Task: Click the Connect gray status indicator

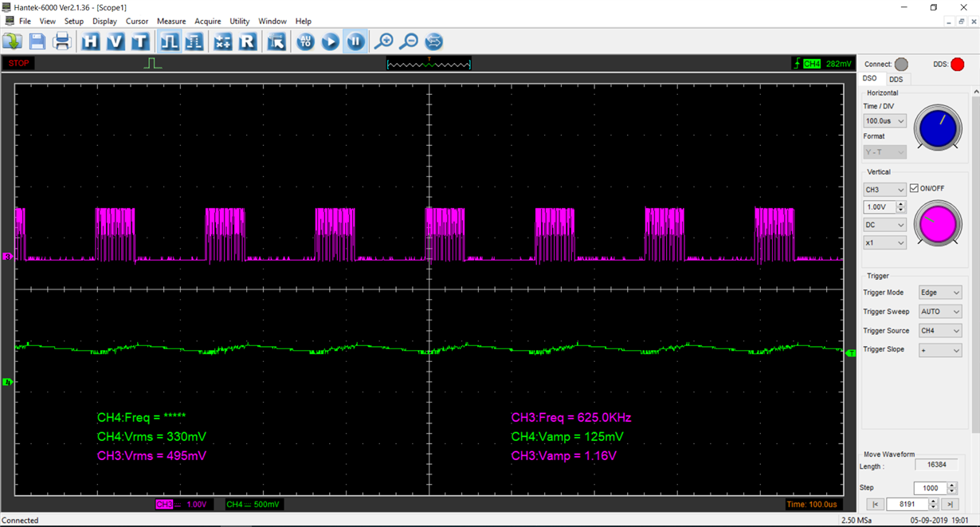Action: [x=901, y=65]
